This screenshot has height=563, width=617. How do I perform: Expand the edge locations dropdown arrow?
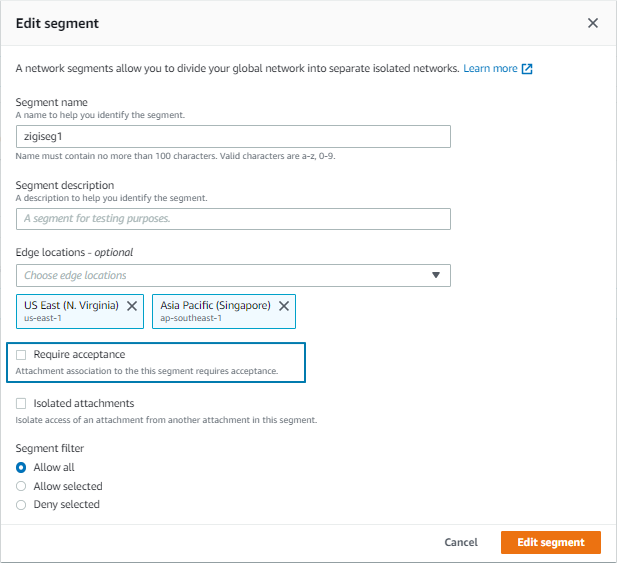pyautogui.click(x=436, y=275)
